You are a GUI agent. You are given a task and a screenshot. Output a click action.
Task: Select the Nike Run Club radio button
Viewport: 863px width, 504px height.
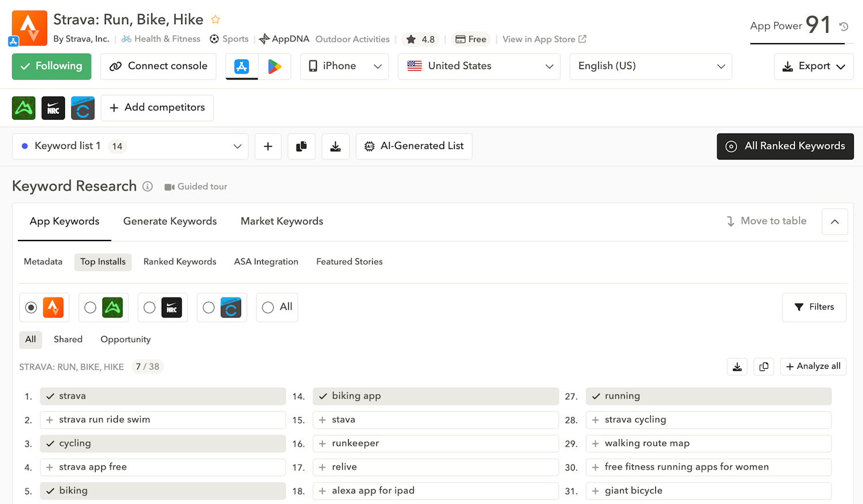click(x=150, y=308)
